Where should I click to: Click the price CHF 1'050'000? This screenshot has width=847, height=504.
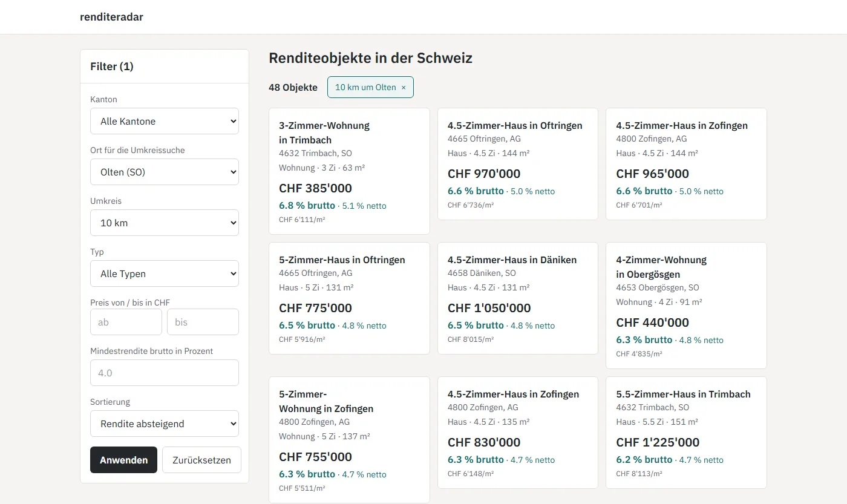pyautogui.click(x=489, y=308)
